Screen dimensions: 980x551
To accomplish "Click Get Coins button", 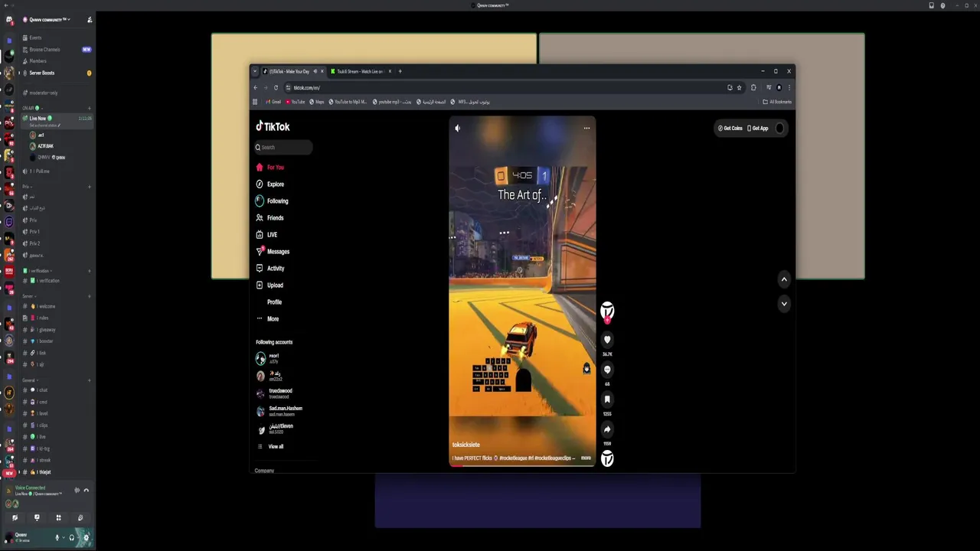I will 730,129.
